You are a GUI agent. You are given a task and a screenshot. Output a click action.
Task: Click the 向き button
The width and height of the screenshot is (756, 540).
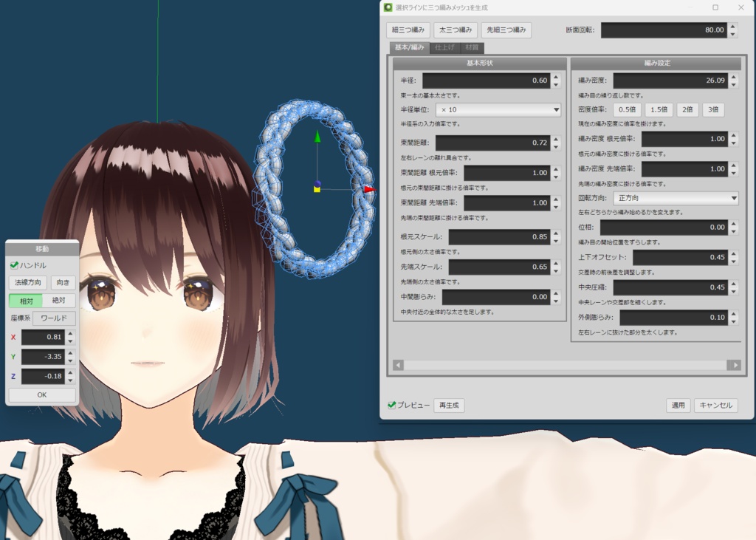(63, 282)
